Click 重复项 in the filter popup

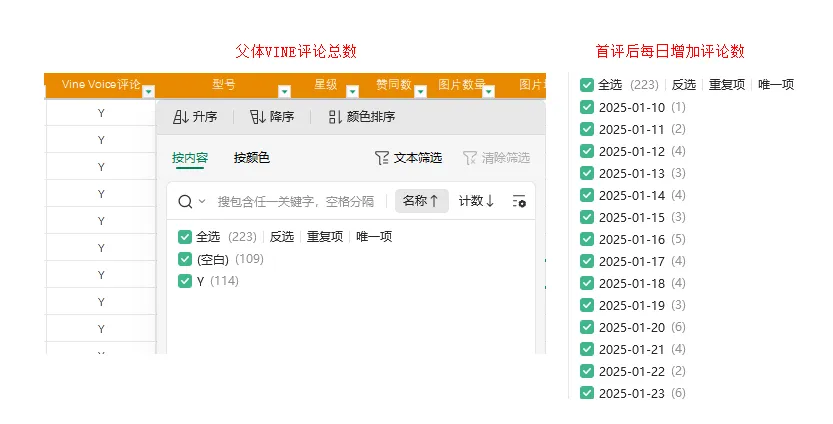pos(325,236)
